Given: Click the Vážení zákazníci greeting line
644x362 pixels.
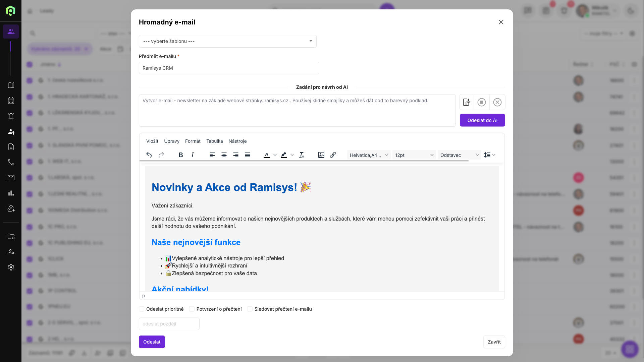Looking at the screenshot, I should pyautogui.click(x=172, y=205).
